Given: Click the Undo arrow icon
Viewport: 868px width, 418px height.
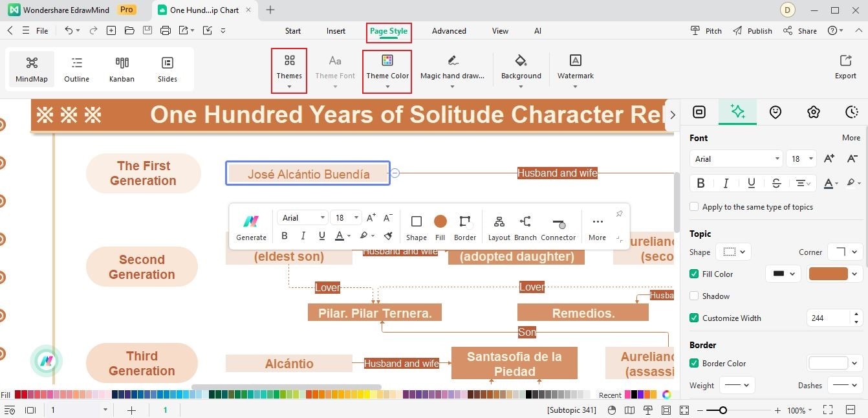Looking at the screenshot, I should (x=69, y=30).
